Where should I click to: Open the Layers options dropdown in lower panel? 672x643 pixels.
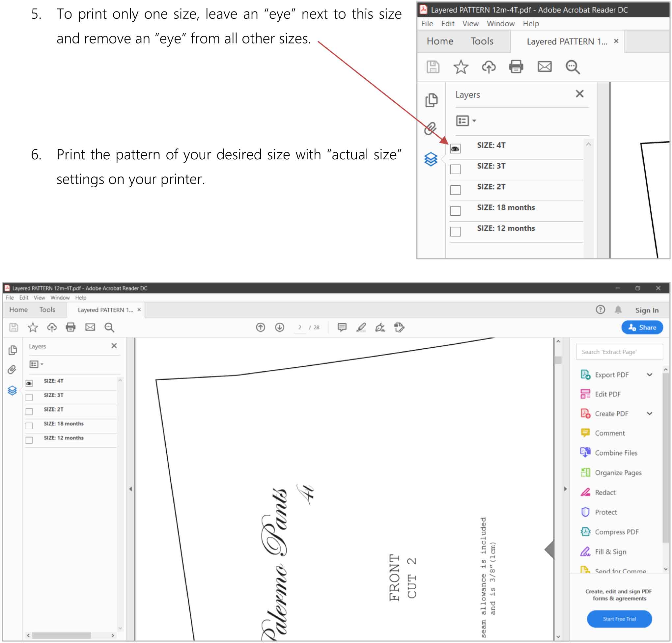coord(36,364)
